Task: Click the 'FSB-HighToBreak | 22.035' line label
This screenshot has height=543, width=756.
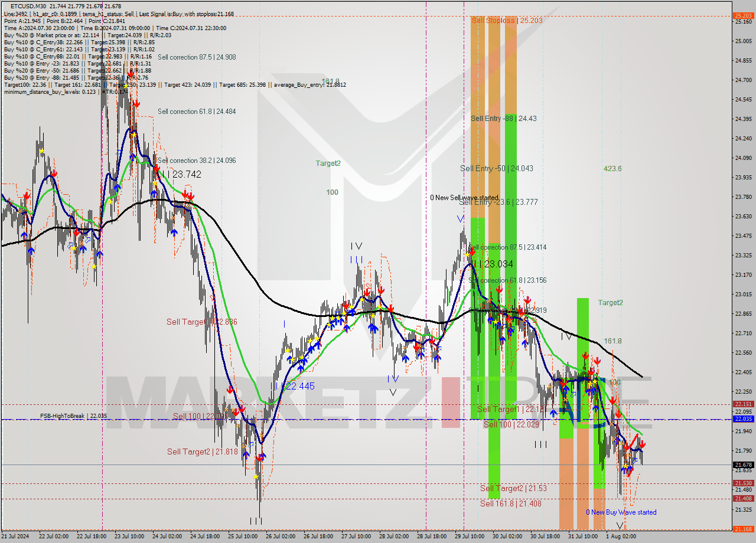Action: [x=74, y=416]
